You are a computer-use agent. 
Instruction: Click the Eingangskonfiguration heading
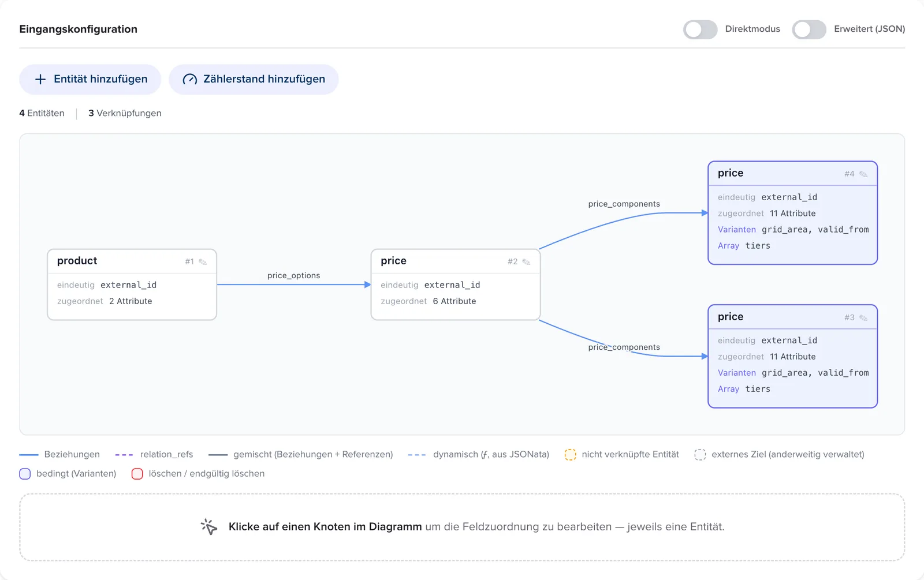78,29
